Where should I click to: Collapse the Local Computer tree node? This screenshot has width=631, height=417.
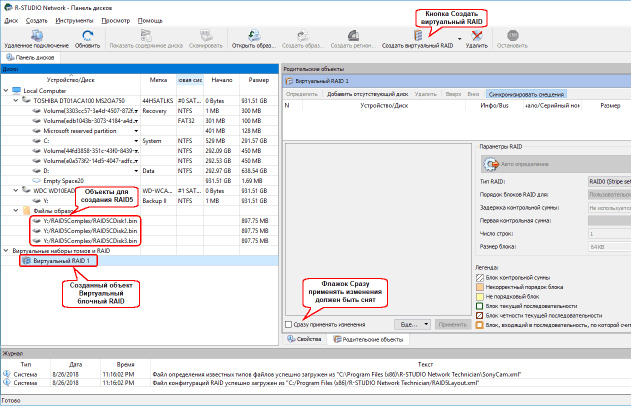[x=6, y=91]
